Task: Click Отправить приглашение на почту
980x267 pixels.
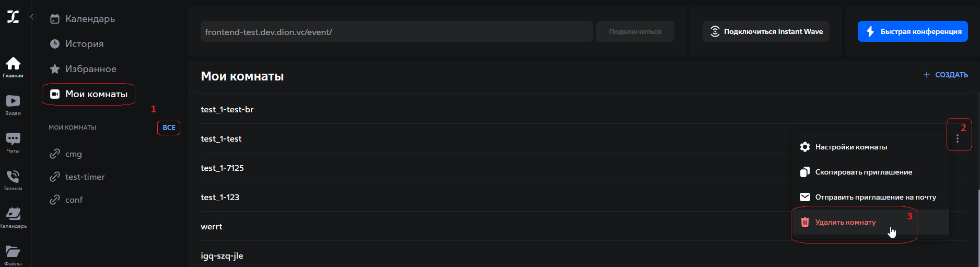Action: 875,197
